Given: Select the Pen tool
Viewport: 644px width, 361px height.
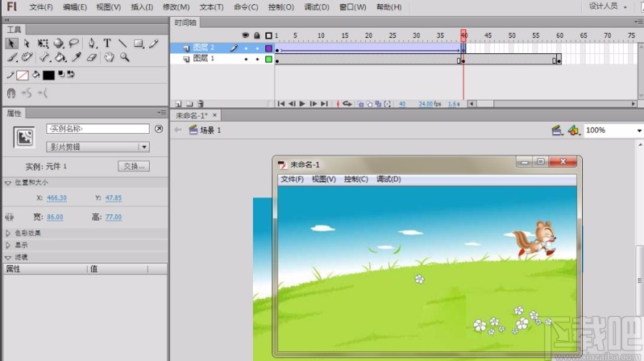Looking at the screenshot, I should 92,44.
